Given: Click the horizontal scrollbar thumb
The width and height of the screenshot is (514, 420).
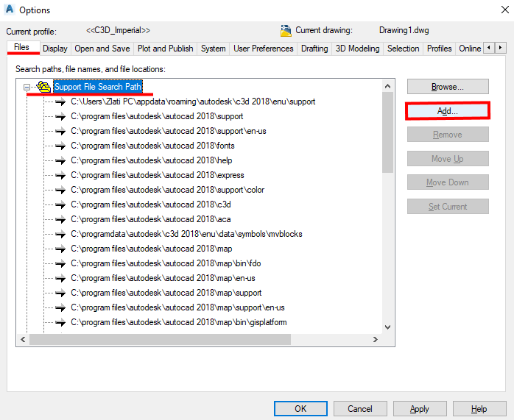Looking at the screenshot, I should point(160,340).
